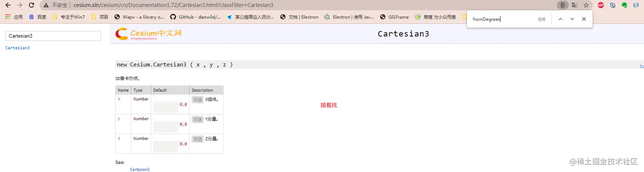Screen dimensions: 644x172
Task: Click the 可选 tag for Y分量
Action: (x=197, y=120)
